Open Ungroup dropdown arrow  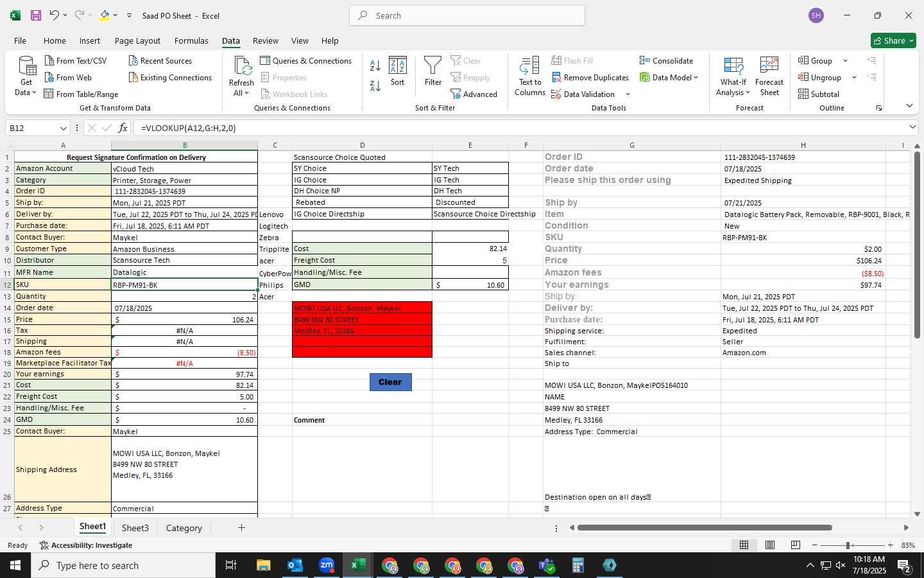tap(854, 77)
